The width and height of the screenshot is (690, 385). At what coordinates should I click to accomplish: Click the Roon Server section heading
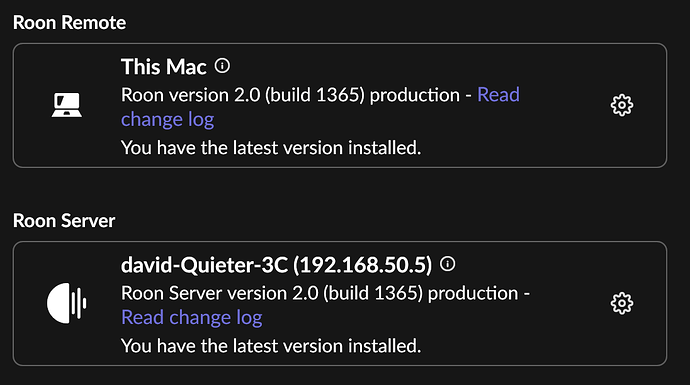click(x=64, y=220)
